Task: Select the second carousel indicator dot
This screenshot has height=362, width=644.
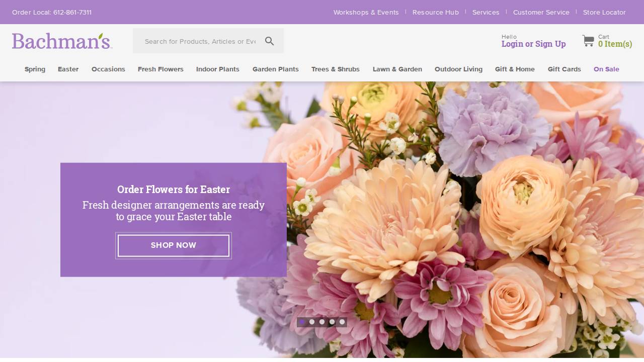Action: (312, 322)
